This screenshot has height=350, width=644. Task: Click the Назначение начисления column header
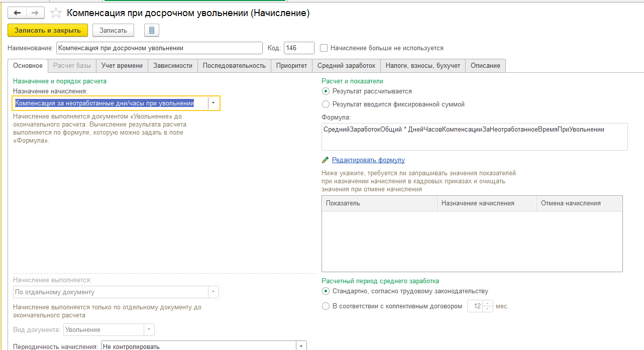(487, 203)
